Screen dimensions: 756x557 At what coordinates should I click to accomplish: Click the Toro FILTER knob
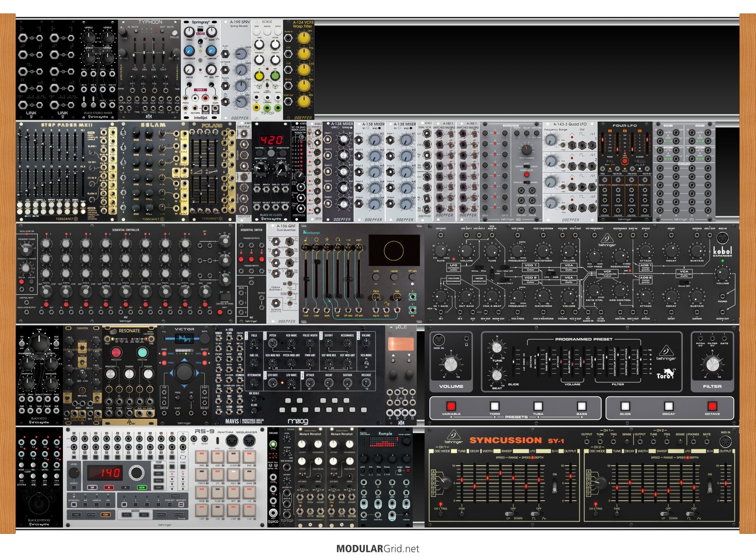(x=712, y=364)
